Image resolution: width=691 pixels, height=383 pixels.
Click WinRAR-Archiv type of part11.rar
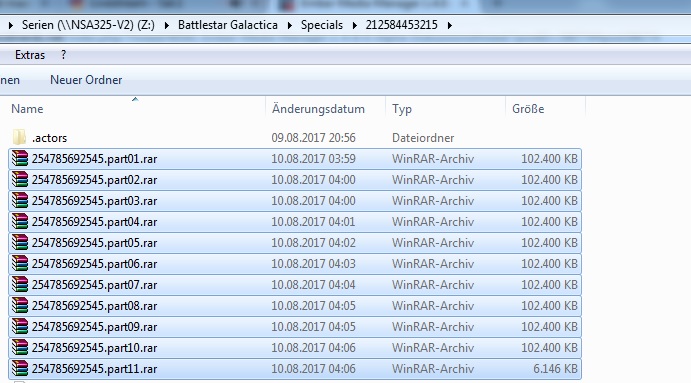point(433,368)
